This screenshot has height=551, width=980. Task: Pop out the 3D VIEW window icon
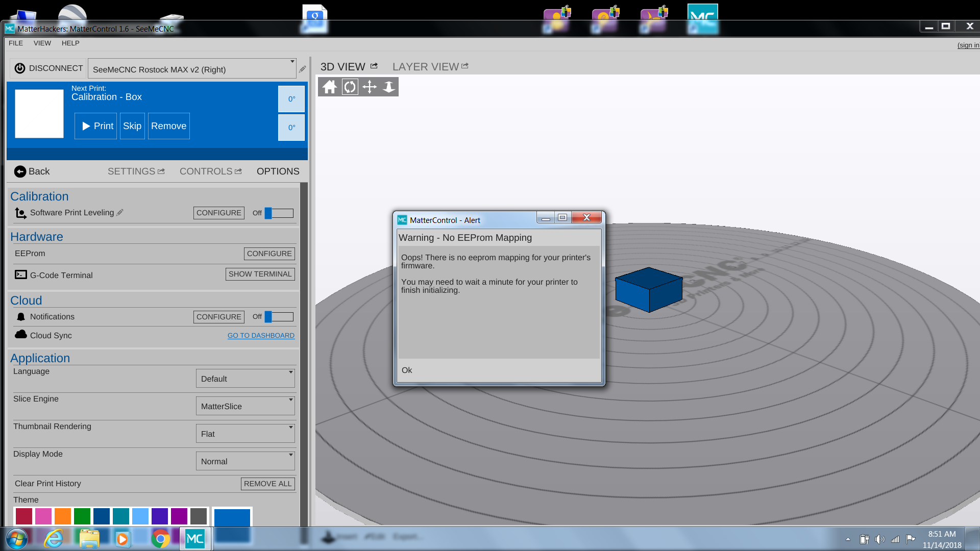(374, 66)
